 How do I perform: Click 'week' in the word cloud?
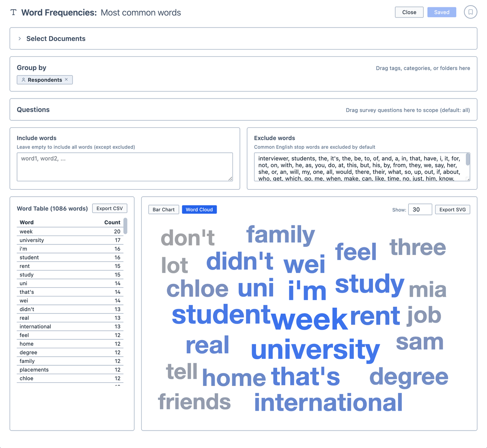click(x=310, y=319)
